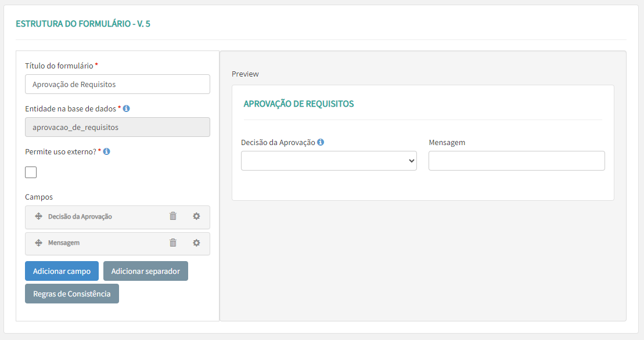Click the Aprovação de Requisitos preview heading
The height and width of the screenshot is (340, 644).
(x=298, y=104)
